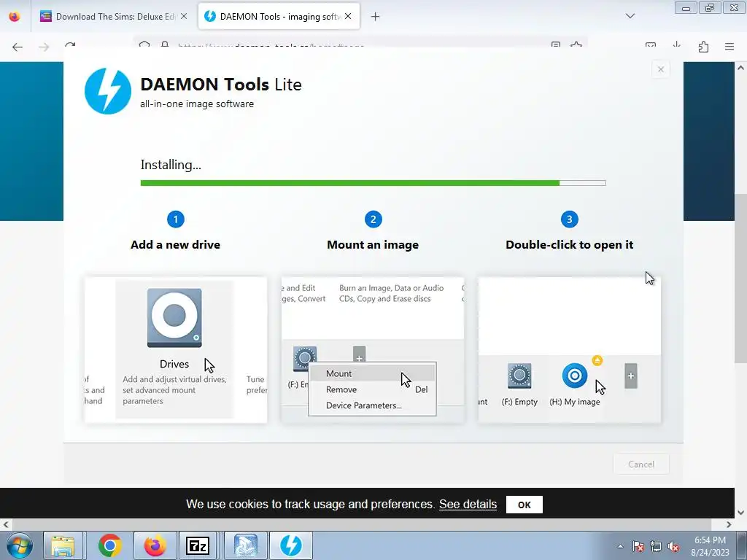Click the Drives disc icon in step 1
This screenshot has height=560, width=747.
pyautogui.click(x=174, y=318)
